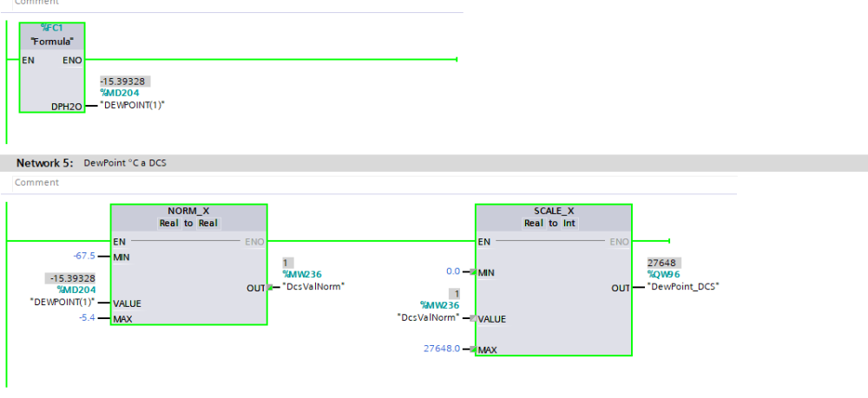Screen dimensions: 868x398
Task: Open the NORM_X 'Real to Real' type selector
Action: (x=188, y=223)
